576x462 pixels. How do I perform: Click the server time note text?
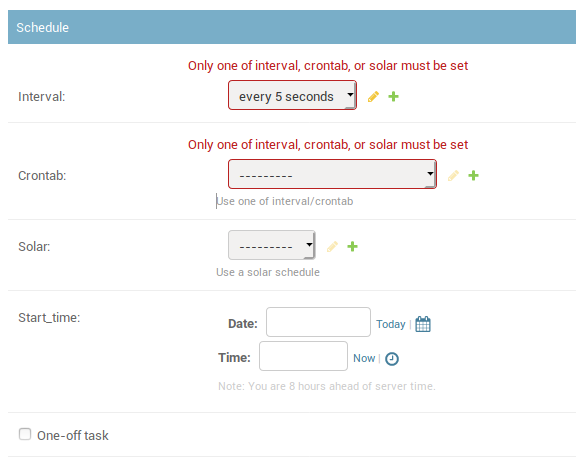(x=327, y=386)
